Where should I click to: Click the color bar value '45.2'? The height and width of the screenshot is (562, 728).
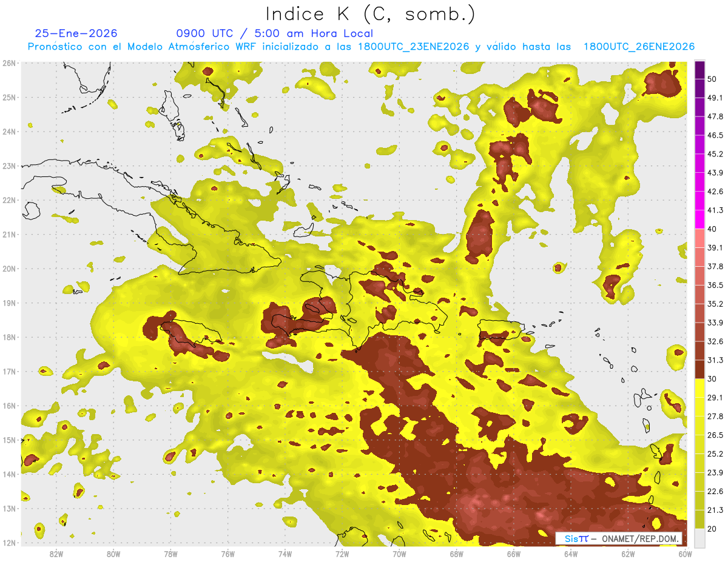pos(715,154)
